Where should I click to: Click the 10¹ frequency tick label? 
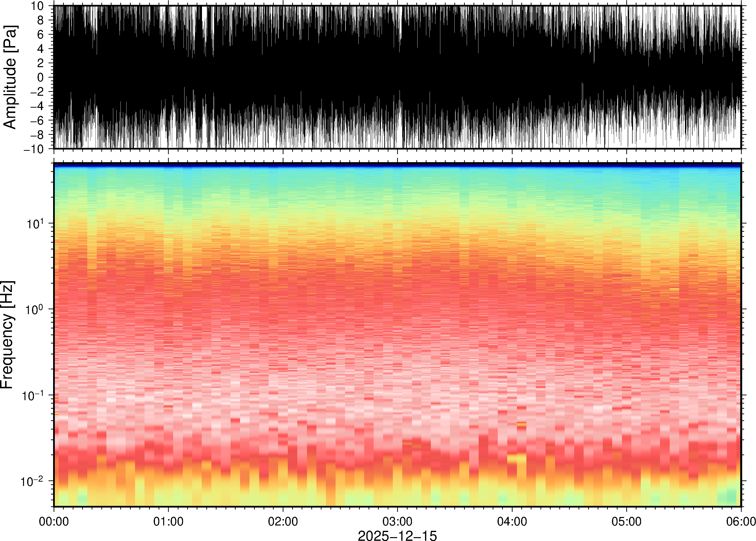click(x=35, y=224)
